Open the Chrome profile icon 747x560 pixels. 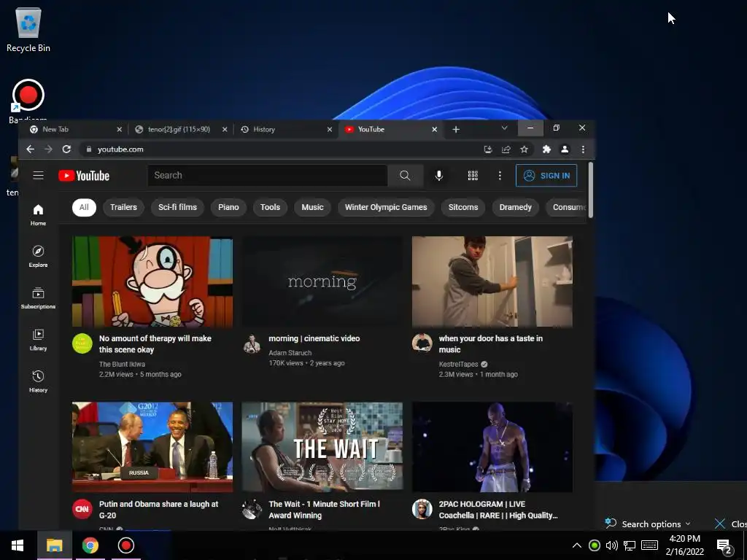pyautogui.click(x=565, y=149)
